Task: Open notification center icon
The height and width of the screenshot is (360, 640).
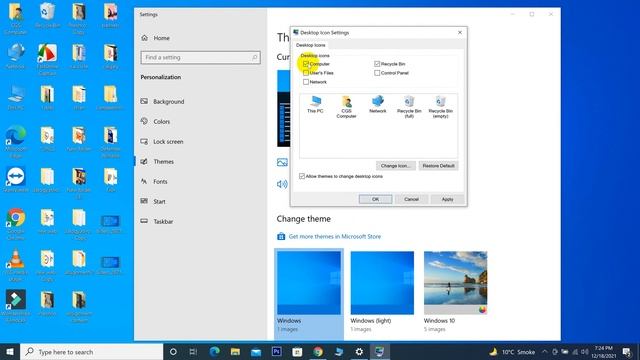Action: pos(627,351)
